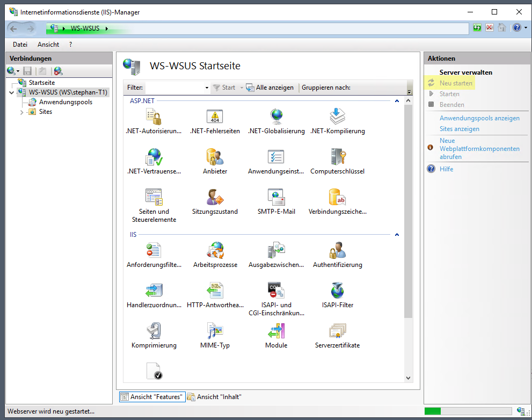
Task: Click the back navigation arrow
Action: pyautogui.click(x=13, y=29)
